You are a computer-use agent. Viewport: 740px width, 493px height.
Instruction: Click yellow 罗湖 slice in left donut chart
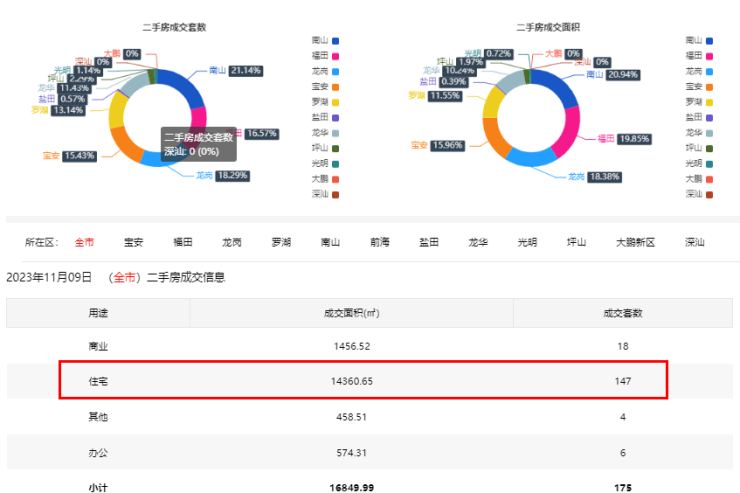[118, 110]
